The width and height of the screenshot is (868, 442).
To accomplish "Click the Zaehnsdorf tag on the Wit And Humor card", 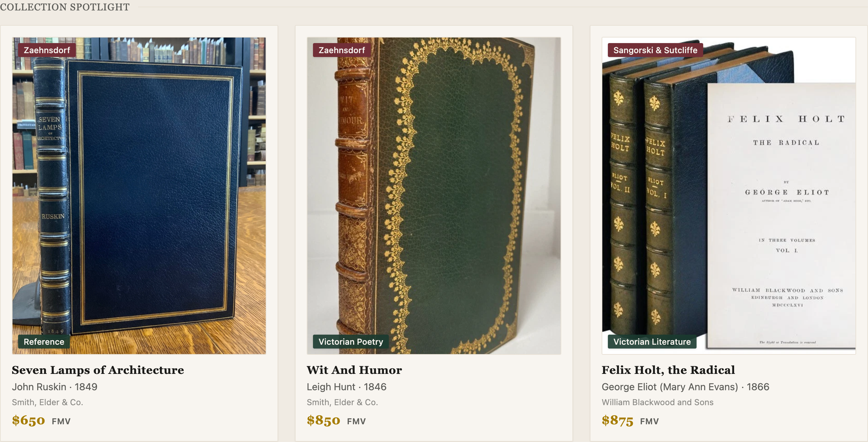I will coord(342,50).
